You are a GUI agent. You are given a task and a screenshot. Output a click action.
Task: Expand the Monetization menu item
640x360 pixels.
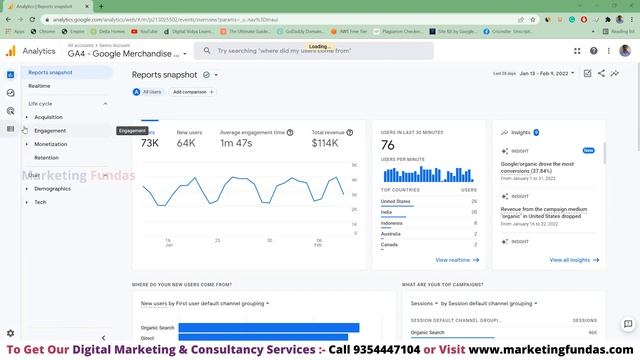click(27, 144)
